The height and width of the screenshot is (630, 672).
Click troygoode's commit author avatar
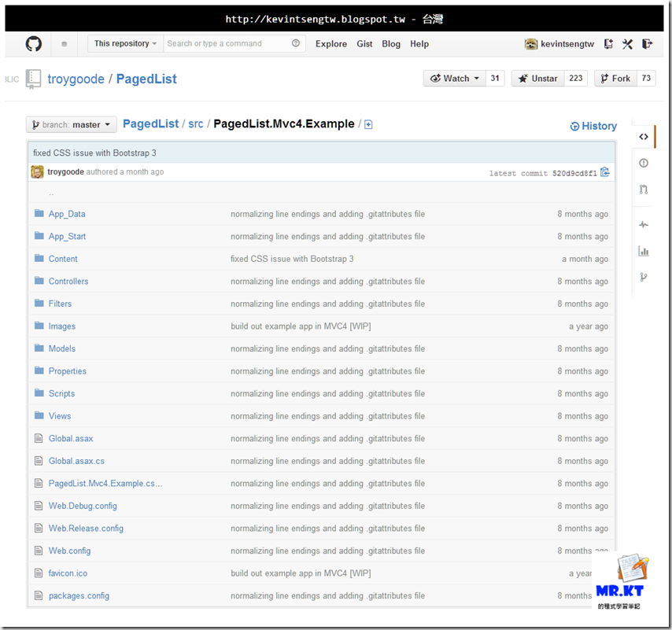(x=37, y=171)
